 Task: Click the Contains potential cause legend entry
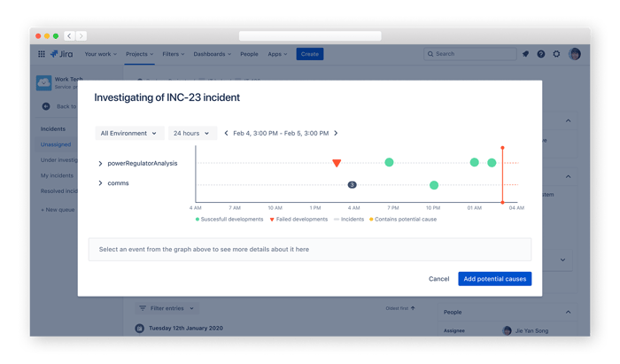coord(403,220)
